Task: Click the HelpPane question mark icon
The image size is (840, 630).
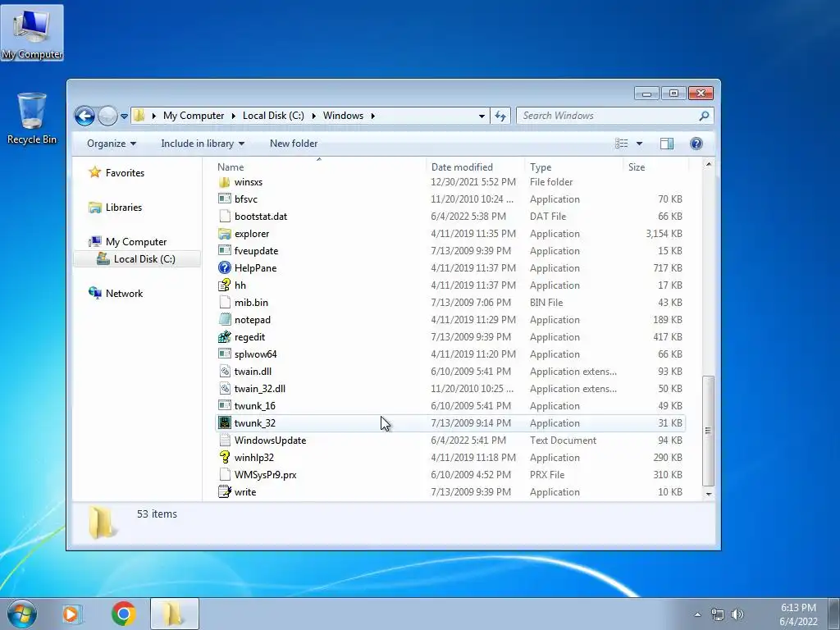Action: click(x=225, y=268)
